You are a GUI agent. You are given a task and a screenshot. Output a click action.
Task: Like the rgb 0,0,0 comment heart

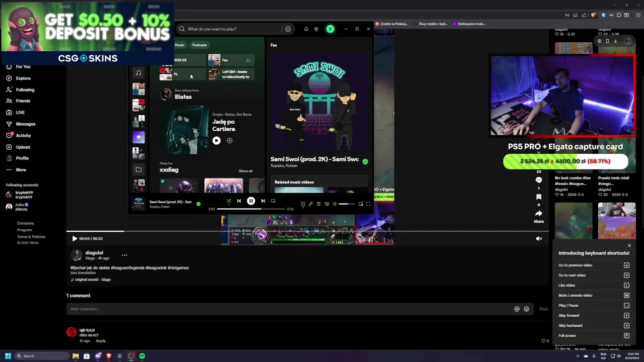[x=543, y=341]
